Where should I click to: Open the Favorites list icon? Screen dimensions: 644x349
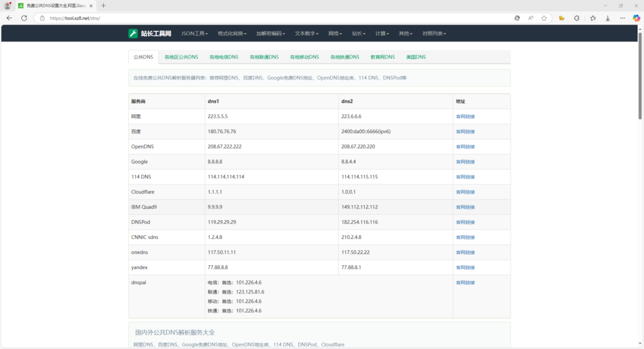click(x=593, y=18)
